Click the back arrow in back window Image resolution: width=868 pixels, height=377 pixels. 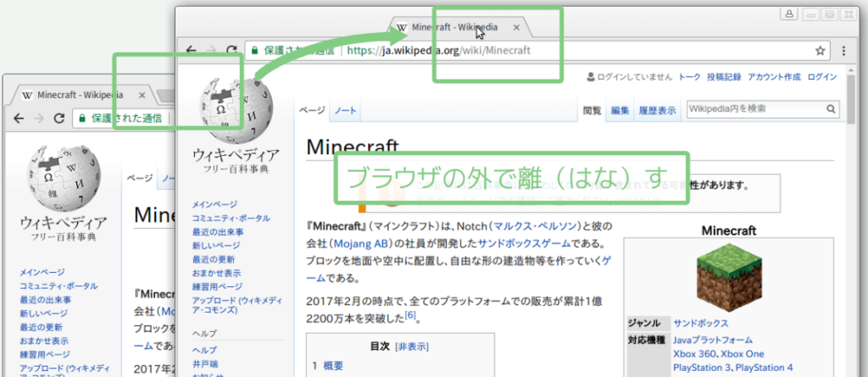coord(19,118)
